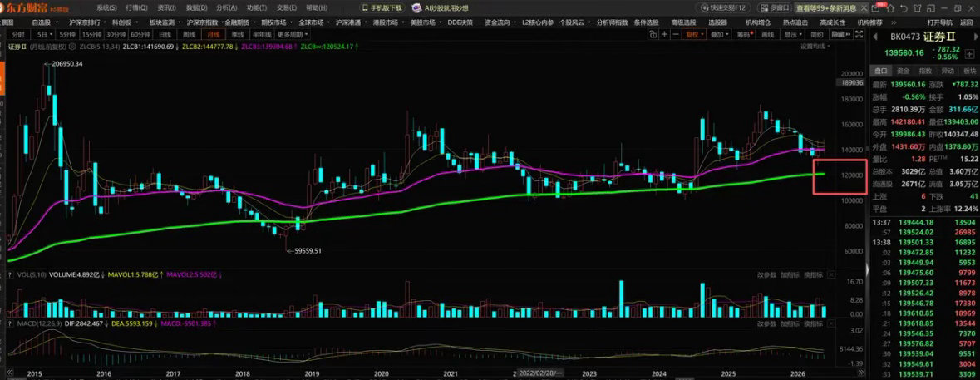
Task: Open the 分析(A) menu
Action: (227, 8)
